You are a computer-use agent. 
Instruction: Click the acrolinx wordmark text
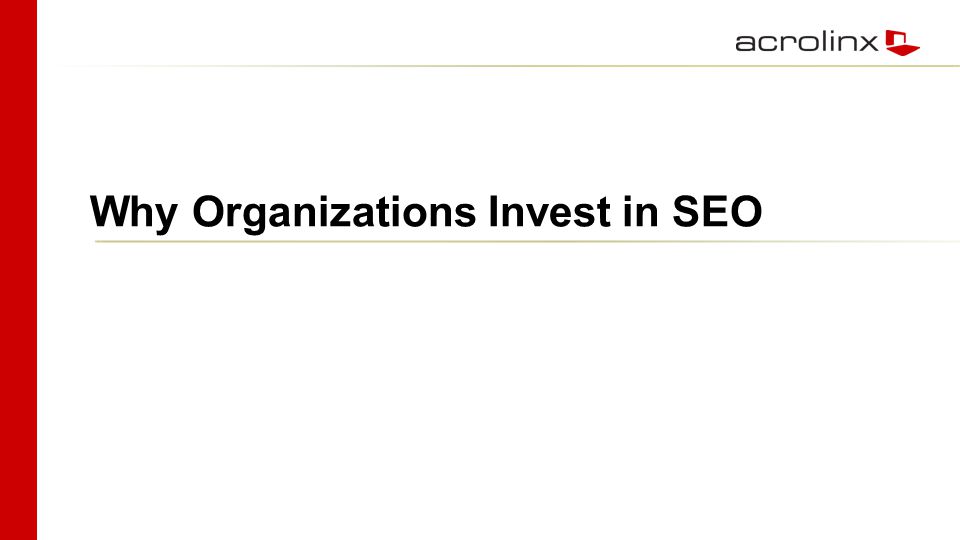click(806, 42)
